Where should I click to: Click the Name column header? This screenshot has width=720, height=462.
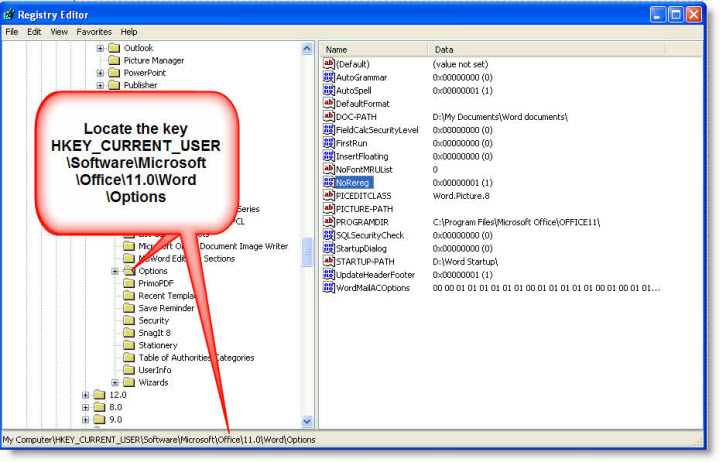click(374, 50)
